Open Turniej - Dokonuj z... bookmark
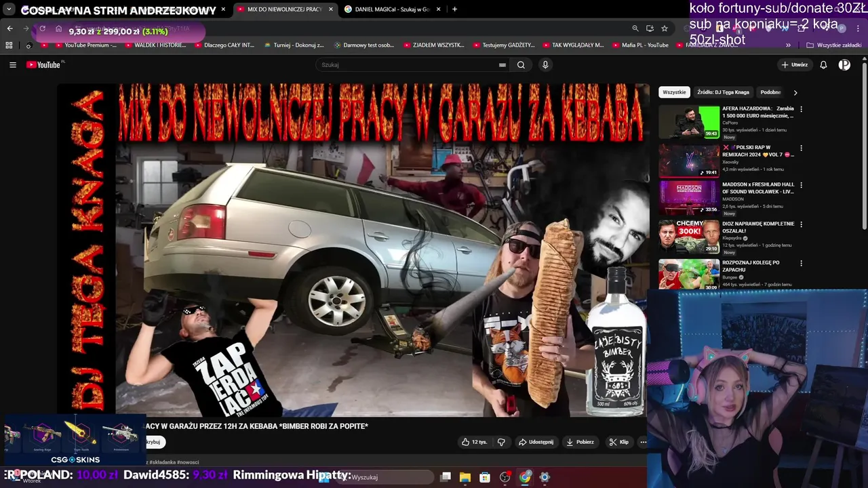Image resolution: width=868 pixels, height=488 pixels. click(x=293, y=45)
